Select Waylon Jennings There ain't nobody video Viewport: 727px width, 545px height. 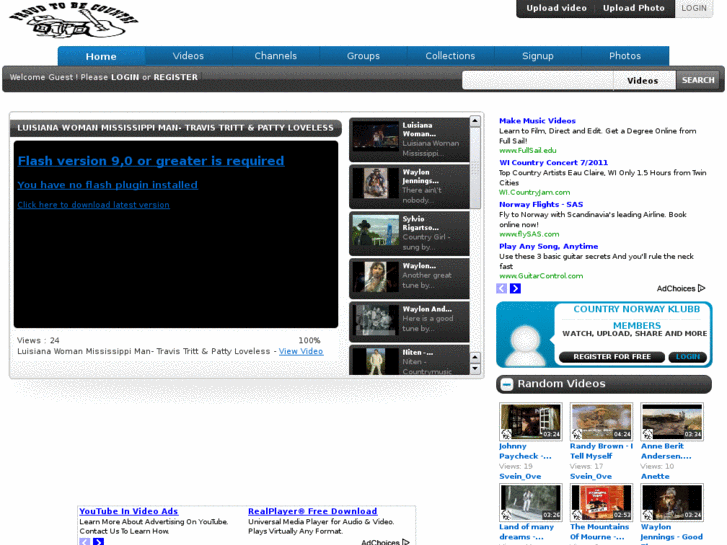(409, 186)
